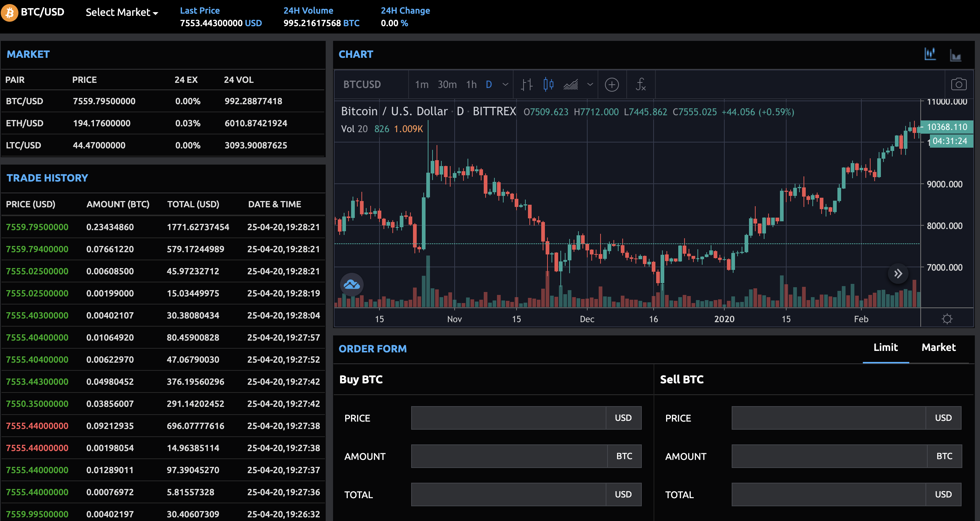Switch to depth chart view icon
The height and width of the screenshot is (521, 980).
click(956, 56)
